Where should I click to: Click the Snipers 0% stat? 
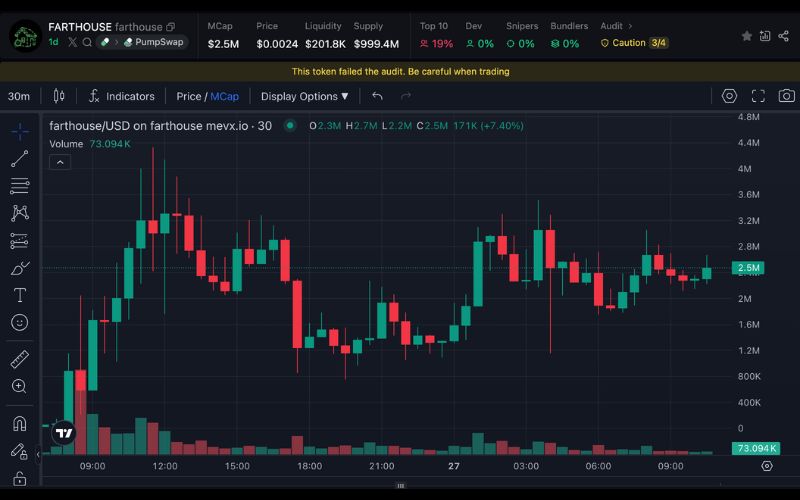(521, 35)
